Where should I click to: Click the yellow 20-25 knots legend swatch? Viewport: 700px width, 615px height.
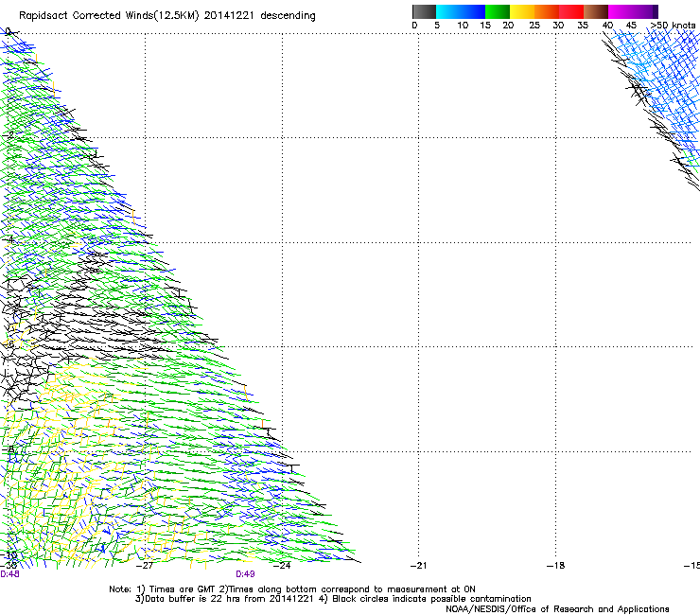coord(522,11)
